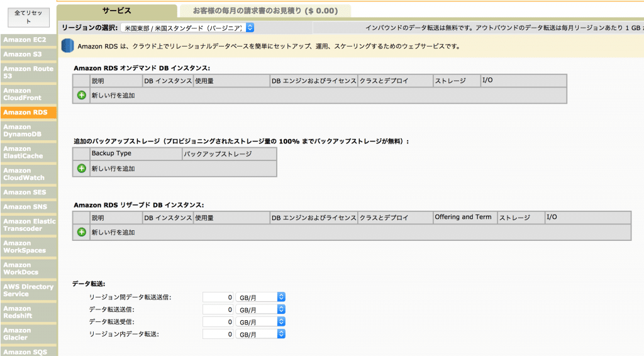644x356 pixels.
Task: Switch to the サービス tab
Action: click(x=116, y=11)
